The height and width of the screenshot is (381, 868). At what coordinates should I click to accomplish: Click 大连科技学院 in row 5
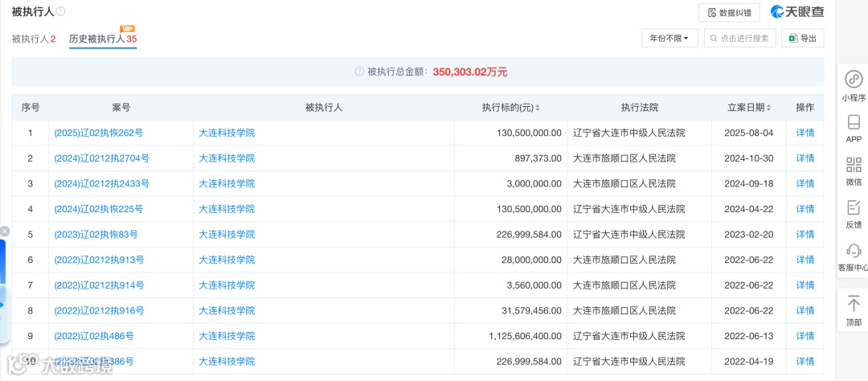(227, 235)
